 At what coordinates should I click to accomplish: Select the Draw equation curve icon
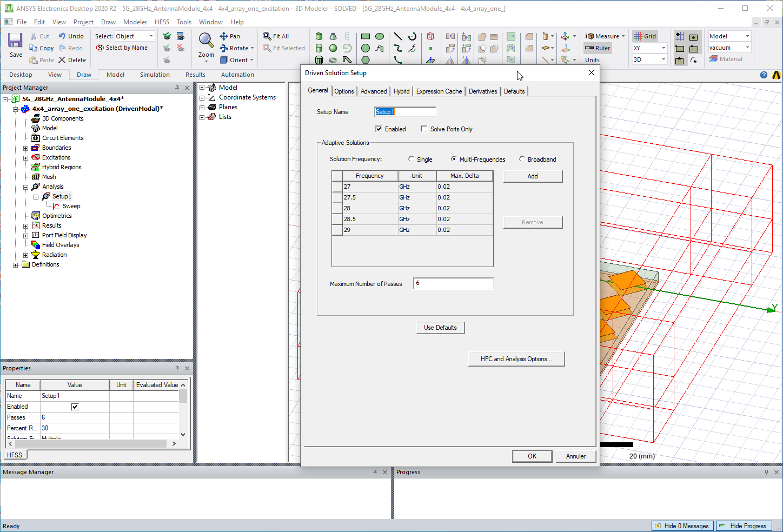click(412, 48)
